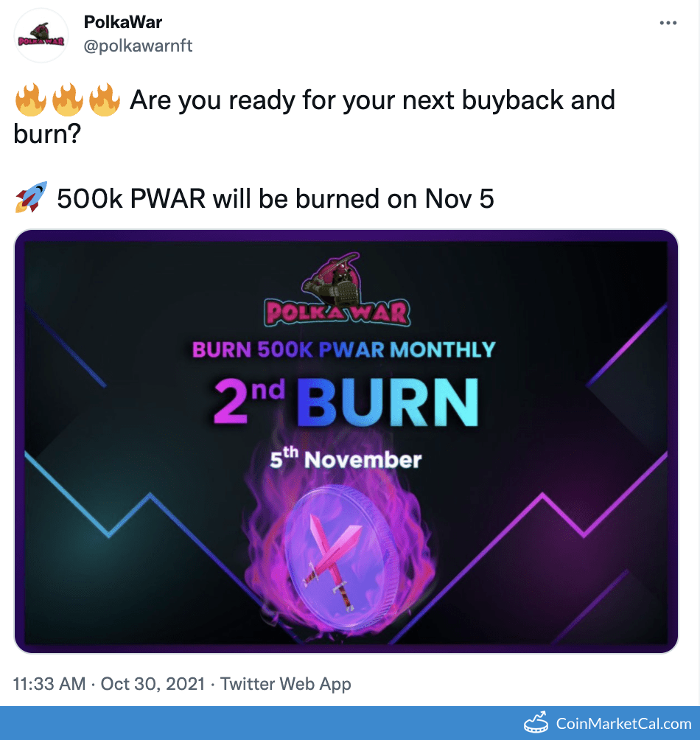Click the first fire emoji in tweet

[x=30, y=100]
